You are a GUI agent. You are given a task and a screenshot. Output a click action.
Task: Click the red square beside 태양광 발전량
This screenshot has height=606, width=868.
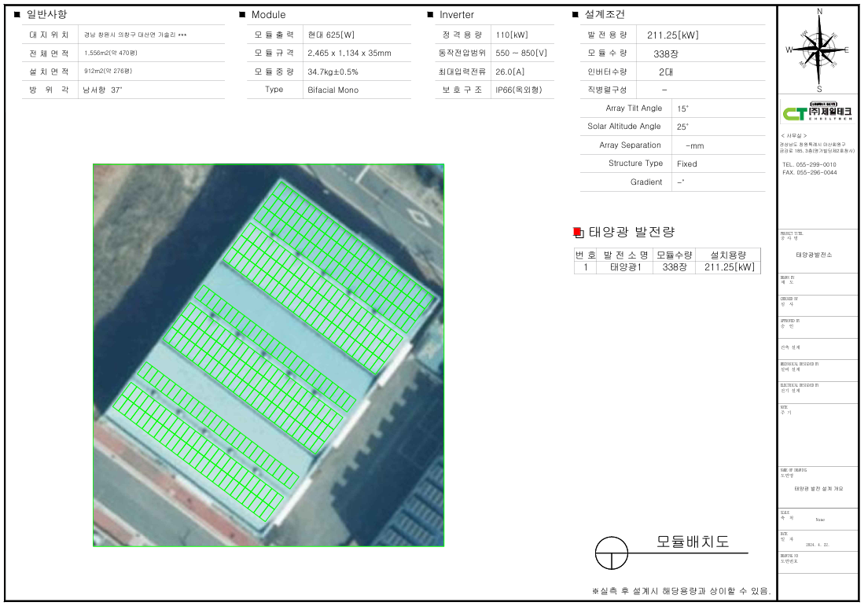coord(578,232)
